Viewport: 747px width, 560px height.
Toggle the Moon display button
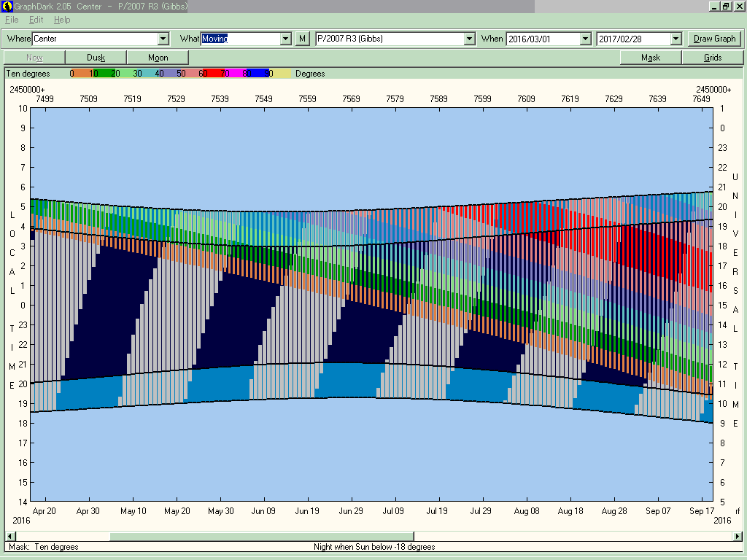click(158, 58)
